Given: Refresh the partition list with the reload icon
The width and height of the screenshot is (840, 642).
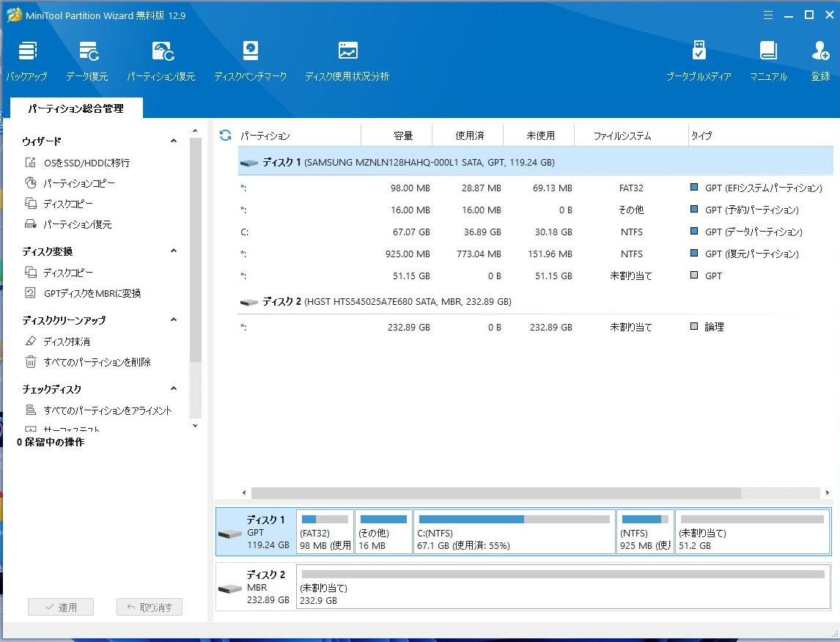Looking at the screenshot, I should coord(226,136).
